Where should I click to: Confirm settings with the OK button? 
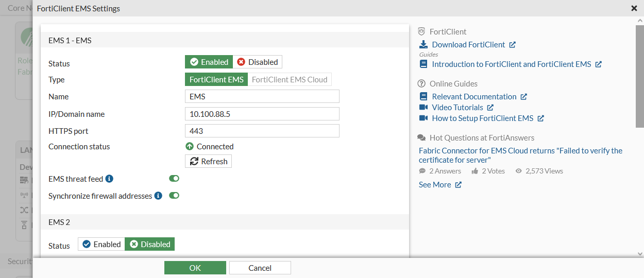(195, 268)
